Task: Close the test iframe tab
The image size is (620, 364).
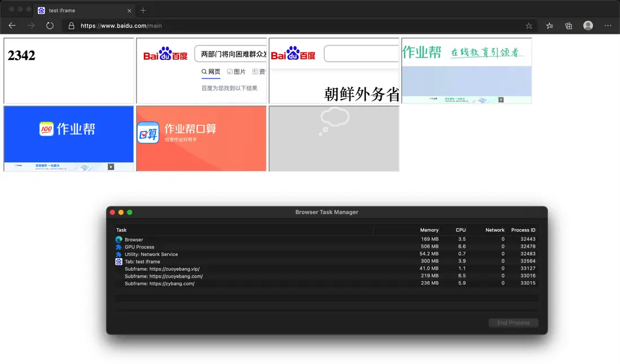Action: (x=129, y=11)
